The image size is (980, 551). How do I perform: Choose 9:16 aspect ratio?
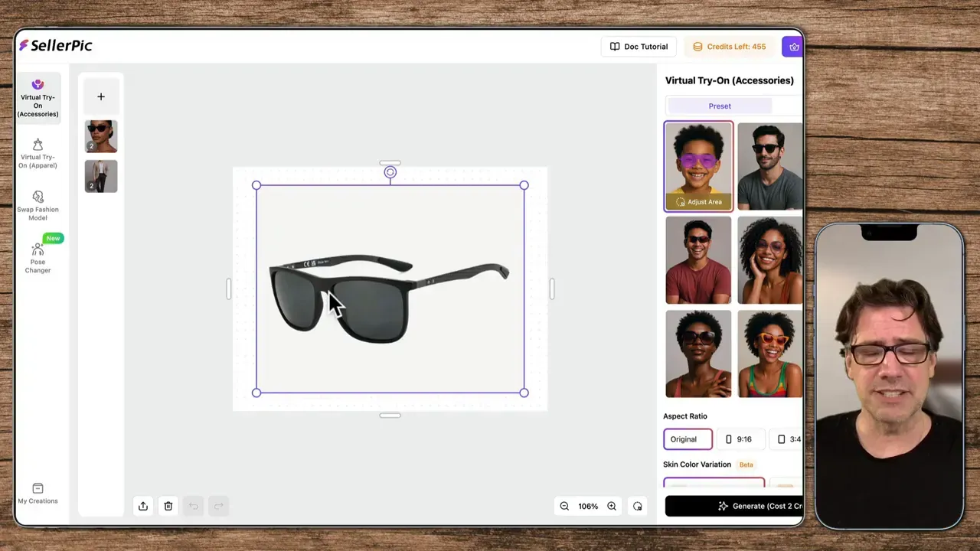point(738,439)
